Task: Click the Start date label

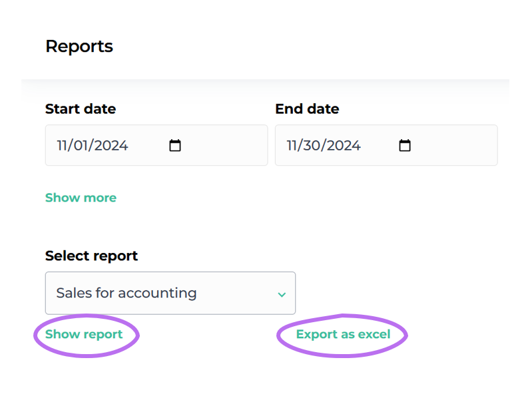Action: click(81, 109)
